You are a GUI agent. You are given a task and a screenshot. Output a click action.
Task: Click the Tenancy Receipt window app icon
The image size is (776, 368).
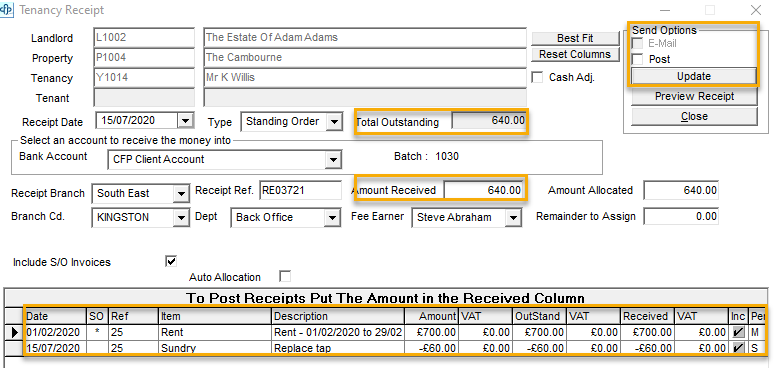click(6, 9)
